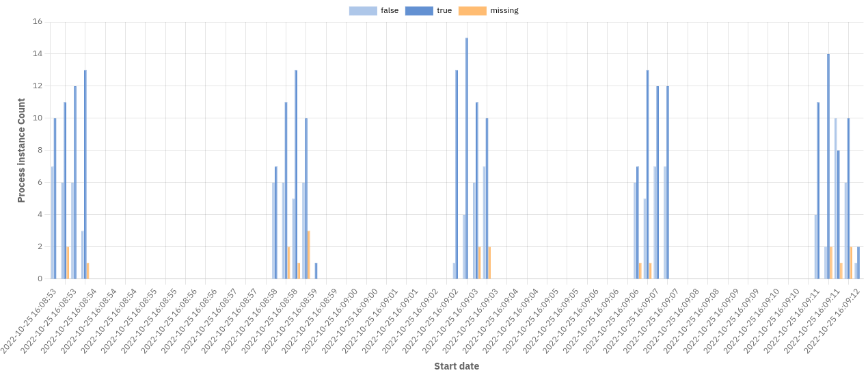
Task: Toggle the 'false' dataset legend label
Action: pyautogui.click(x=390, y=10)
